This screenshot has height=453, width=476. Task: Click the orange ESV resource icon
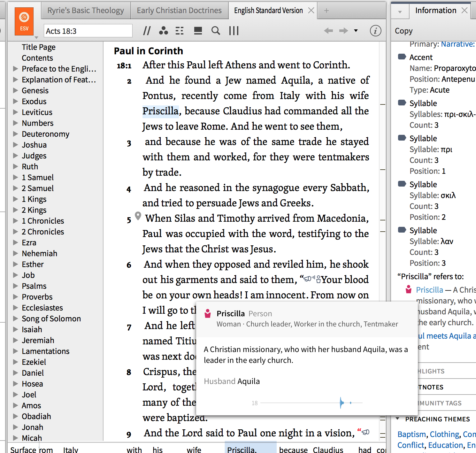click(x=24, y=21)
